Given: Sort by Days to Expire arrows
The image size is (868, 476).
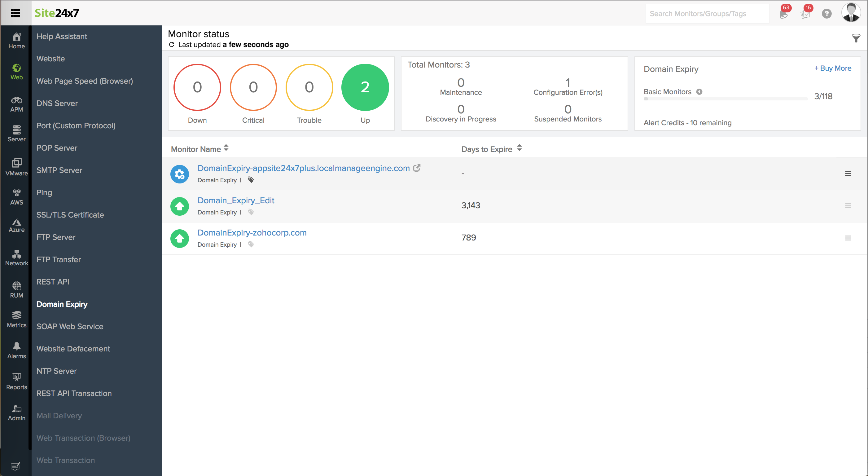Looking at the screenshot, I should coord(519,148).
